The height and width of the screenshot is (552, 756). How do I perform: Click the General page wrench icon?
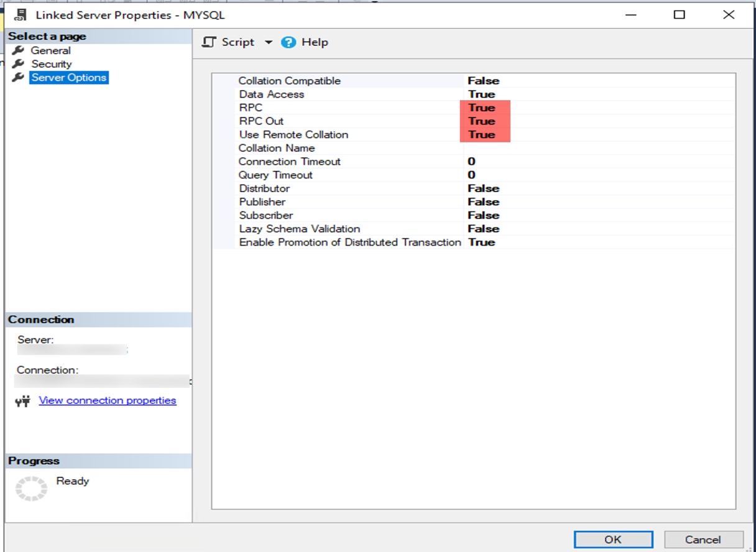(x=19, y=50)
